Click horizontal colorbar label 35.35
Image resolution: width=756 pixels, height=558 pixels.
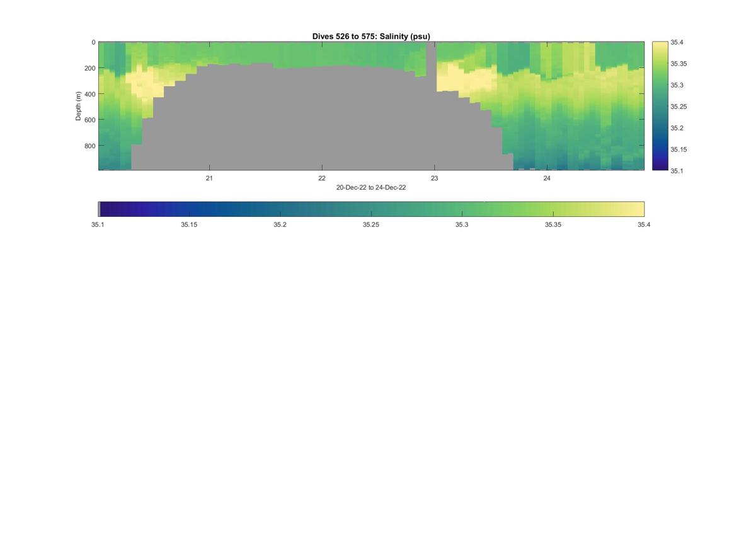coord(553,225)
